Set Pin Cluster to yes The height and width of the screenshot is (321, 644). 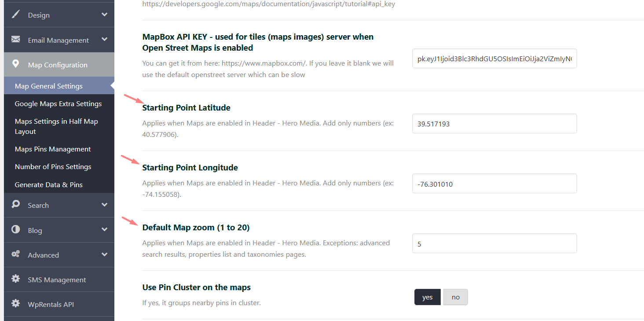[x=427, y=297]
